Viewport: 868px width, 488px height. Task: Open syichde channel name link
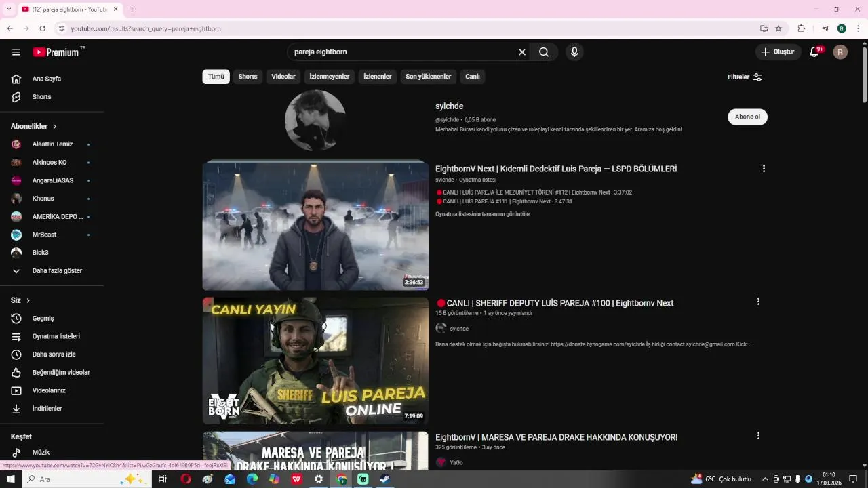[450, 106]
